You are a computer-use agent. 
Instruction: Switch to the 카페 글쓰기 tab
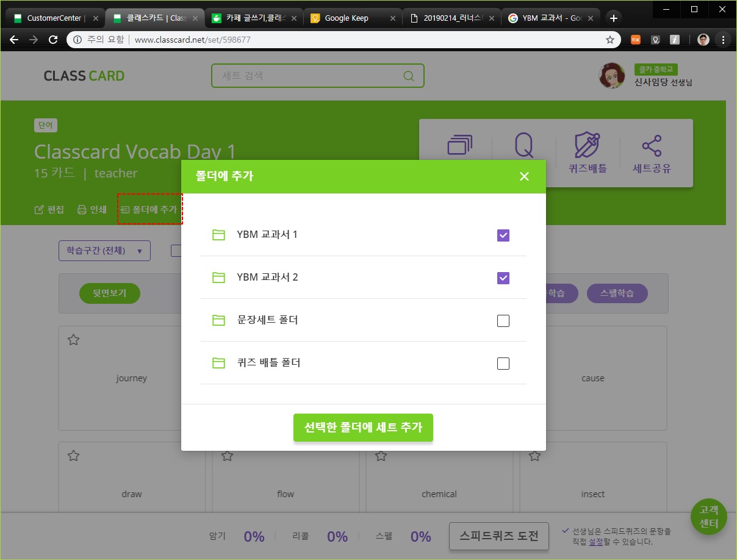[x=253, y=18]
